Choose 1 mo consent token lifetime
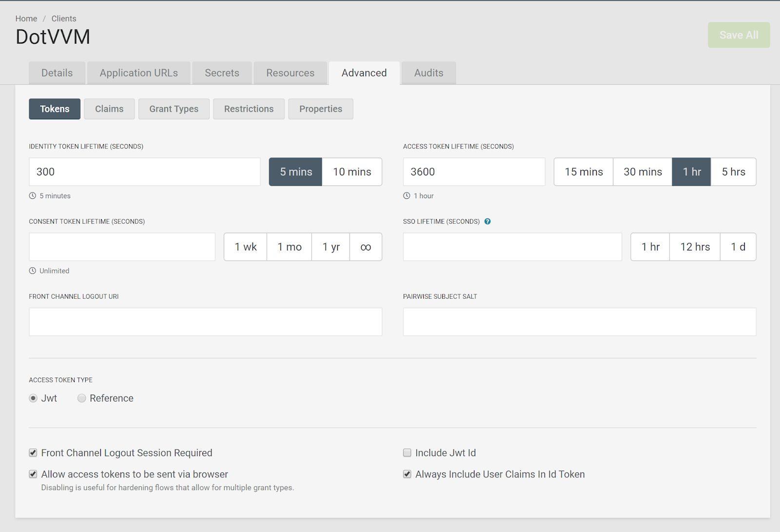The height and width of the screenshot is (532, 780). click(x=290, y=247)
